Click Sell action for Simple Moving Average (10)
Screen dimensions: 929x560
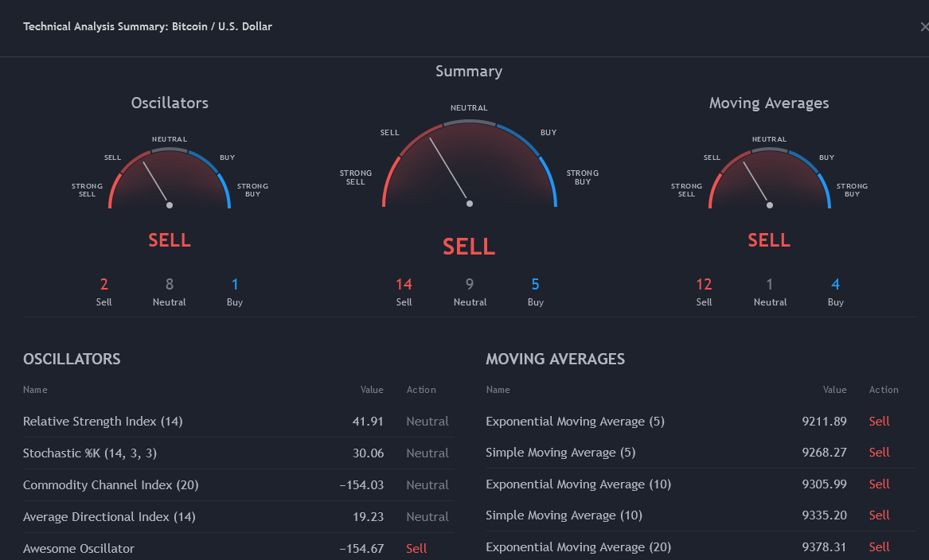879,515
